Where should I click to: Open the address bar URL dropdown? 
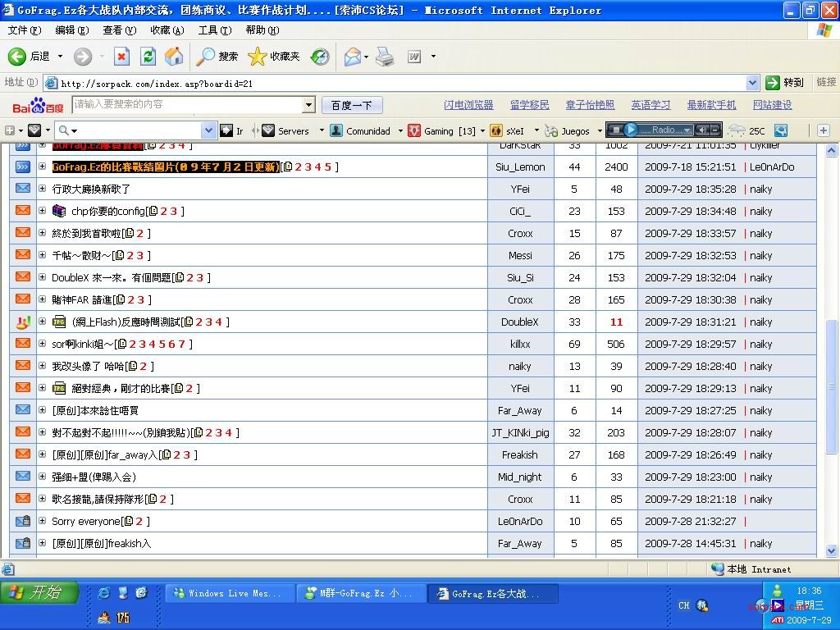point(752,83)
